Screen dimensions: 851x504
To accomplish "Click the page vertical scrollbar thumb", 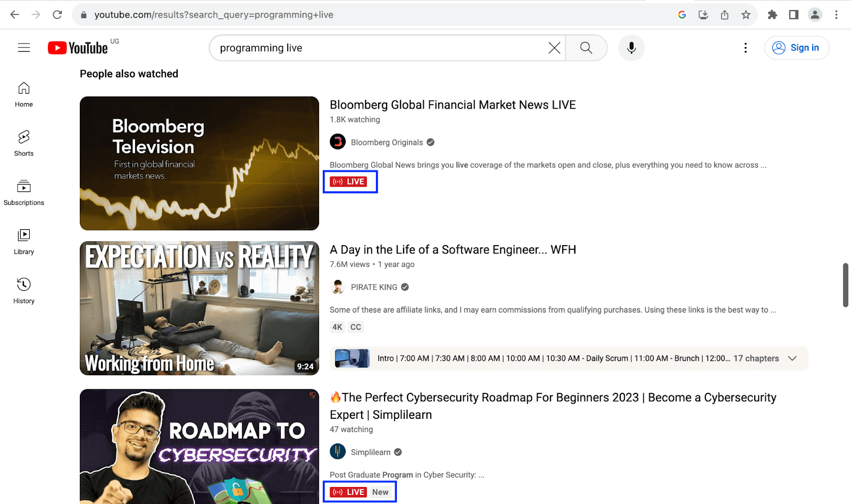I will click(845, 285).
